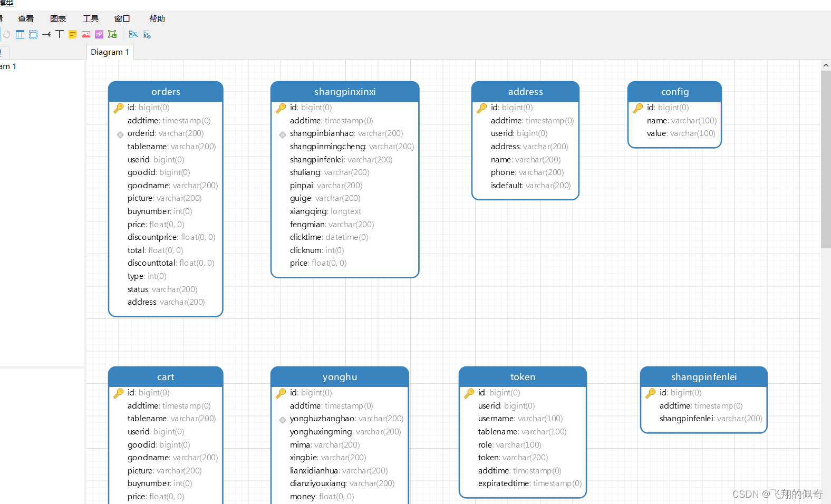Click the 'status' field in orders table
The height and width of the screenshot is (504, 831).
(162, 289)
